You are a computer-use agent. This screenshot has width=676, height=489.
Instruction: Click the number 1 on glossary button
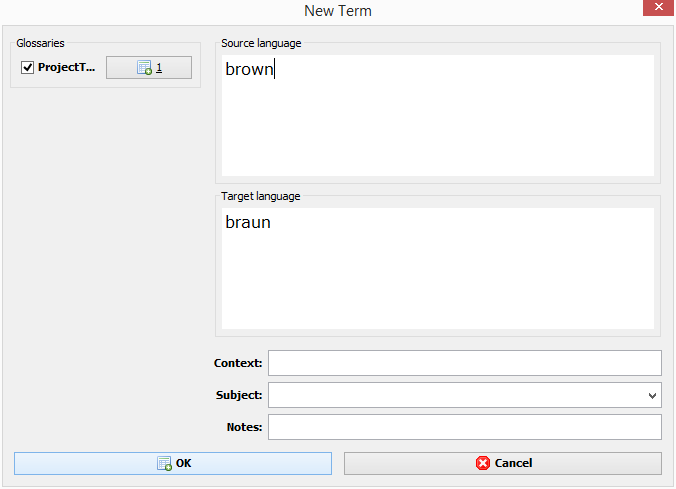click(x=159, y=68)
